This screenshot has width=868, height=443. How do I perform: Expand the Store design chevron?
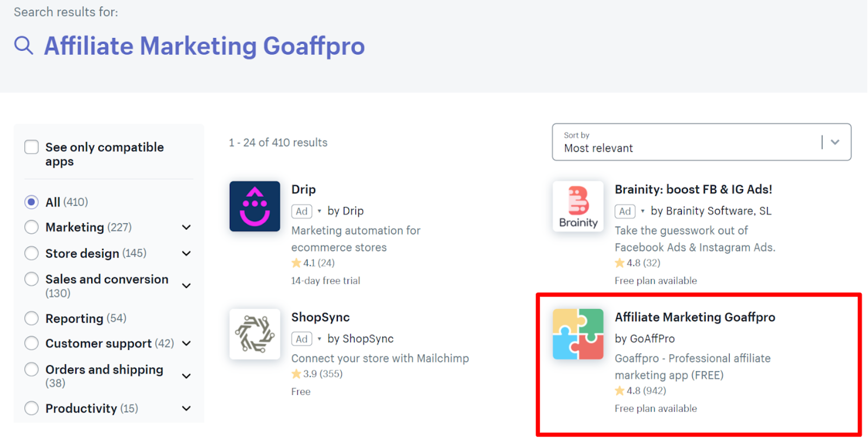coord(186,253)
